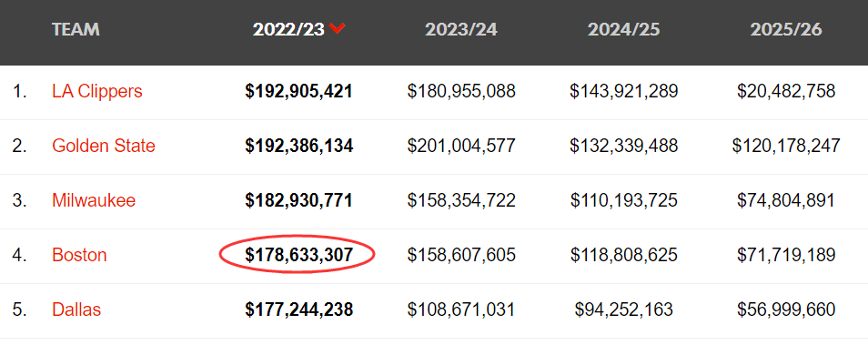Click the TEAM column header
868x345 pixels.
(x=76, y=29)
